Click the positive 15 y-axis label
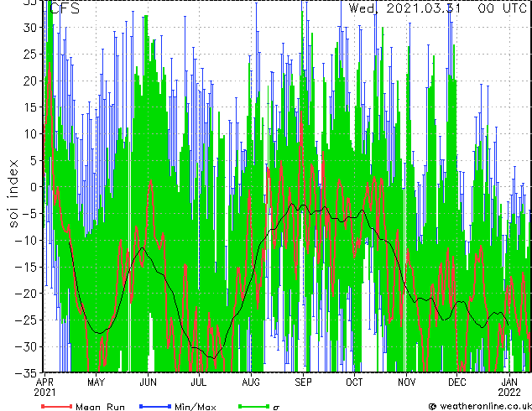The image size is (532, 411). [29, 107]
